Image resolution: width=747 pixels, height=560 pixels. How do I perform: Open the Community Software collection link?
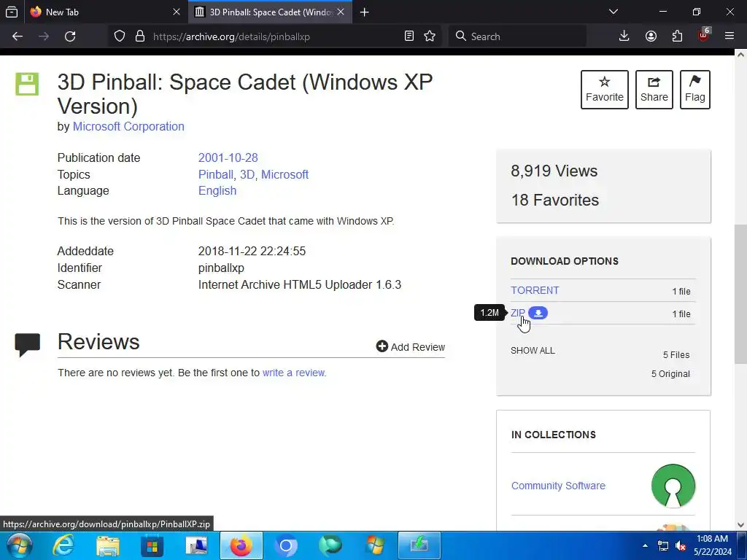tap(558, 486)
